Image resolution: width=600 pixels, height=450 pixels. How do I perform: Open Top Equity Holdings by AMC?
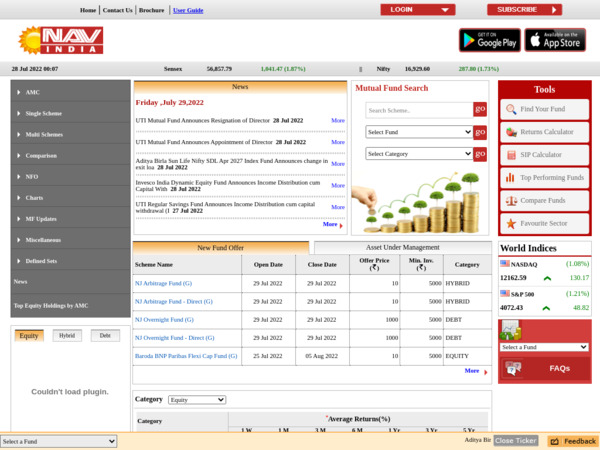[x=70, y=305]
